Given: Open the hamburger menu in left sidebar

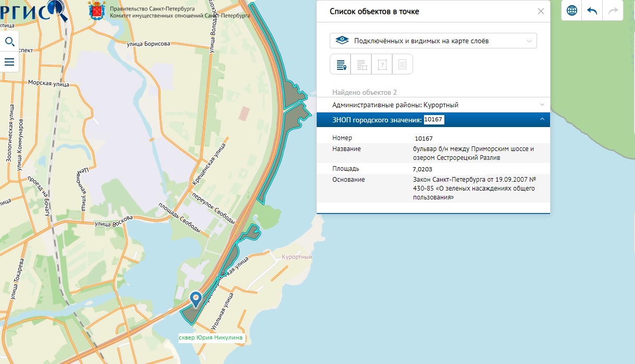Looking at the screenshot, I should click(9, 62).
